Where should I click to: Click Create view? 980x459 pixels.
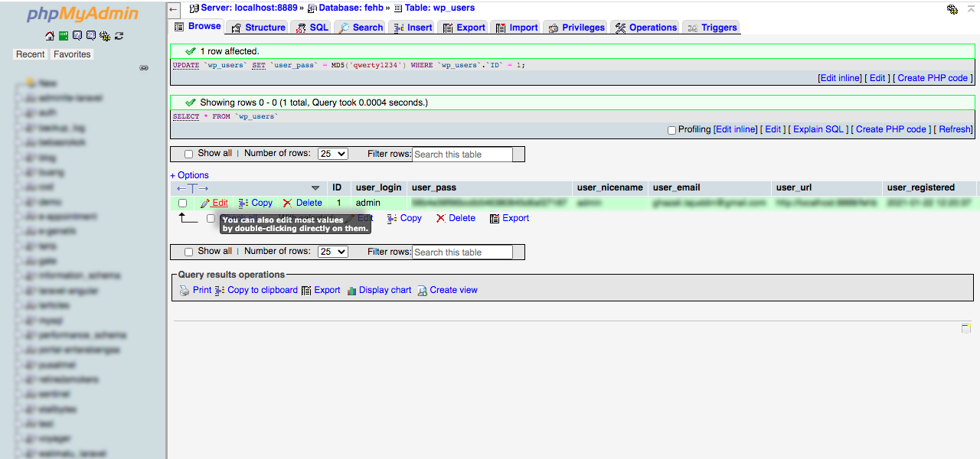click(447, 290)
